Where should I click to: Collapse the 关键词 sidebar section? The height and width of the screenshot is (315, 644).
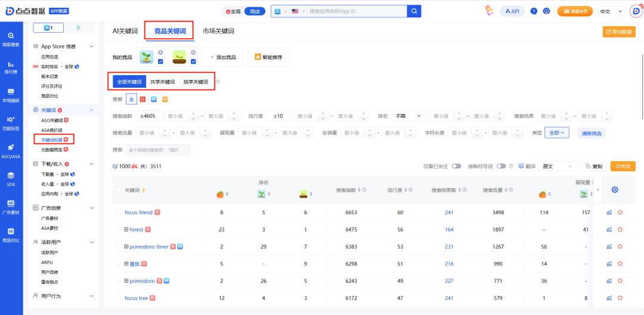point(92,110)
